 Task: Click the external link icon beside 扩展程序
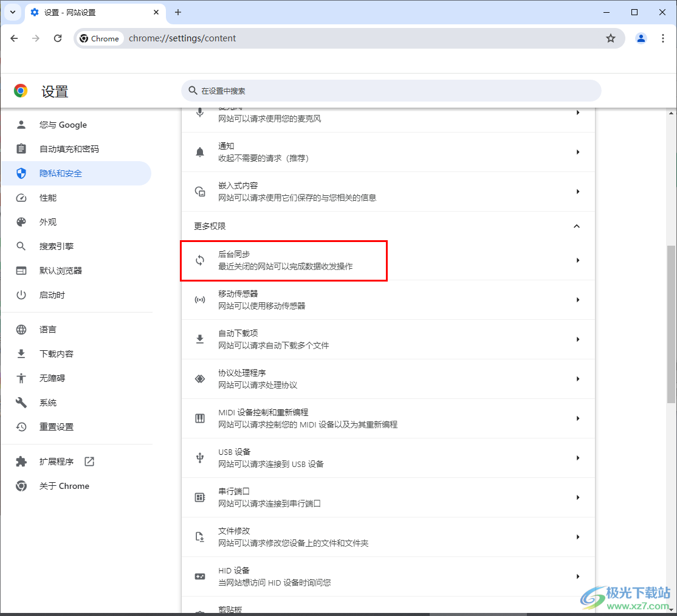tap(89, 462)
